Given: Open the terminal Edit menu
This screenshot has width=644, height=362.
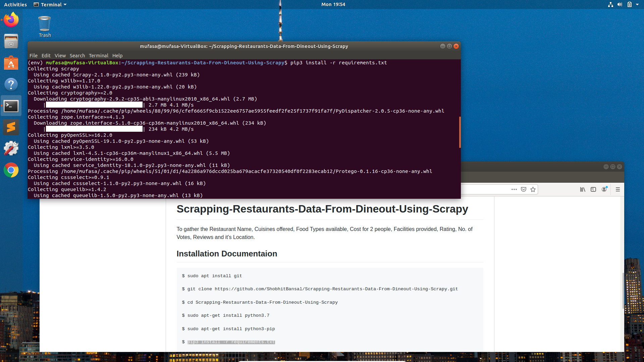Looking at the screenshot, I should click(x=46, y=56).
